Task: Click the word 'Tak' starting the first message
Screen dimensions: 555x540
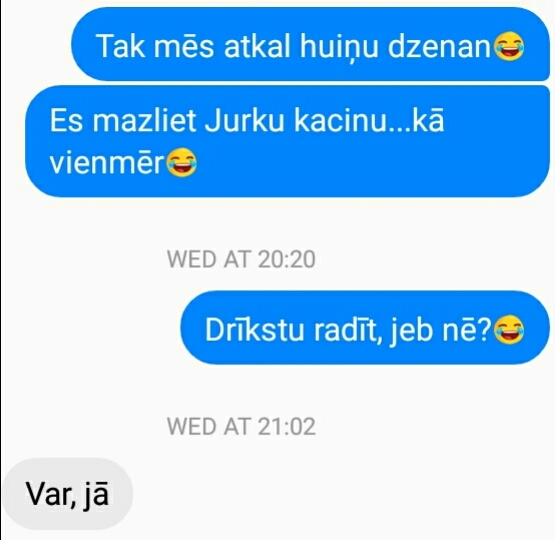Action: point(120,46)
